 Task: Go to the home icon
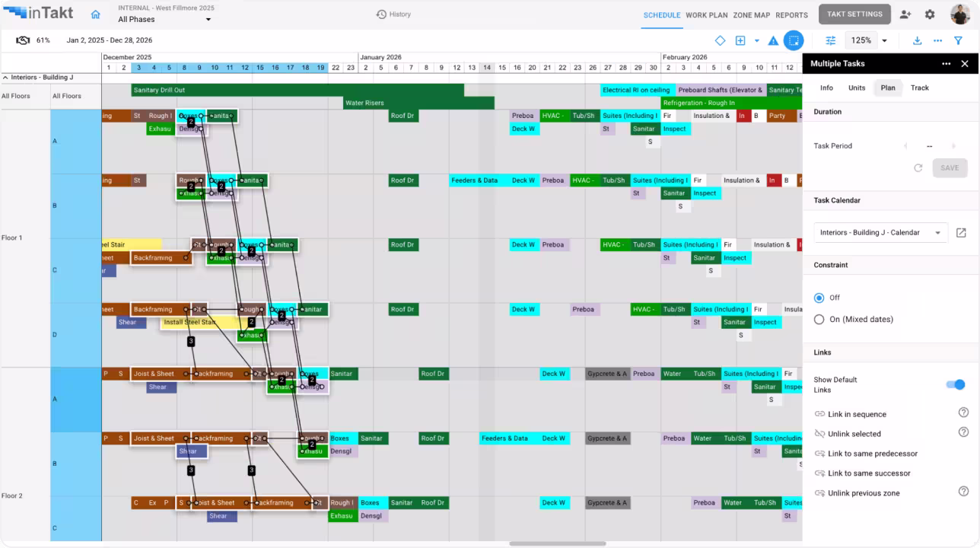95,14
